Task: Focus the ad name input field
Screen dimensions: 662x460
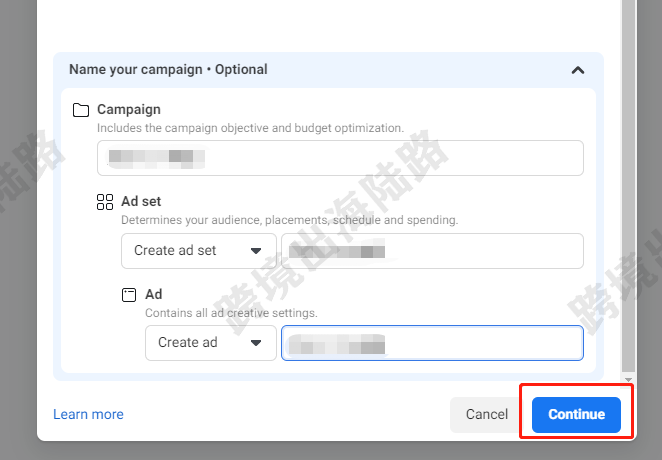Action: (x=432, y=343)
